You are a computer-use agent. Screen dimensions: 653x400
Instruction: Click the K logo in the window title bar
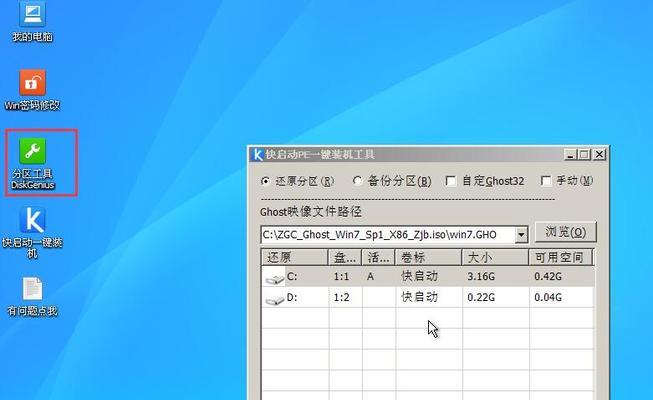(x=258, y=155)
